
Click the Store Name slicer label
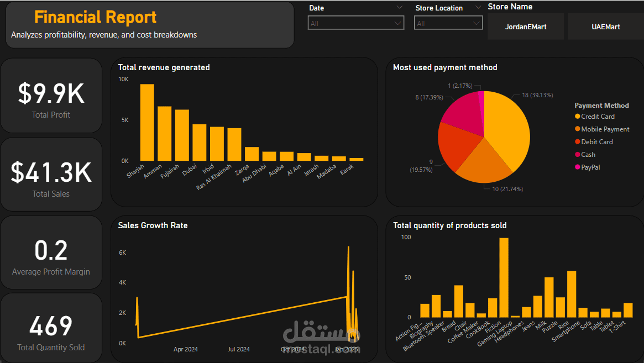(x=510, y=7)
